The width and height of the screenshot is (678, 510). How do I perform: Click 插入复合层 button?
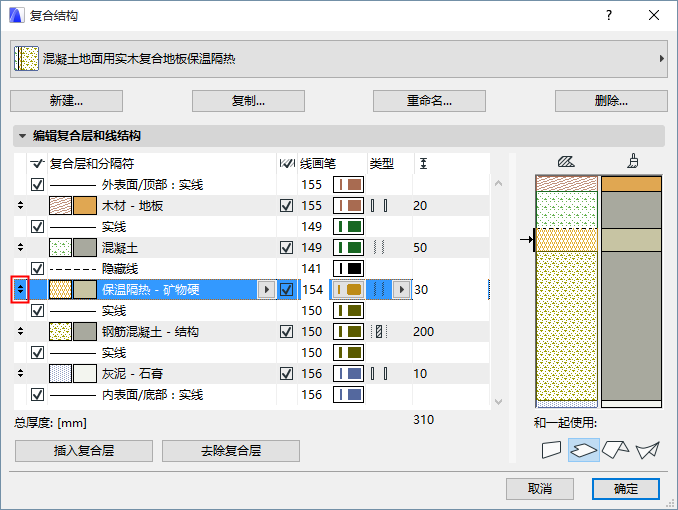[x=84, y=451]
